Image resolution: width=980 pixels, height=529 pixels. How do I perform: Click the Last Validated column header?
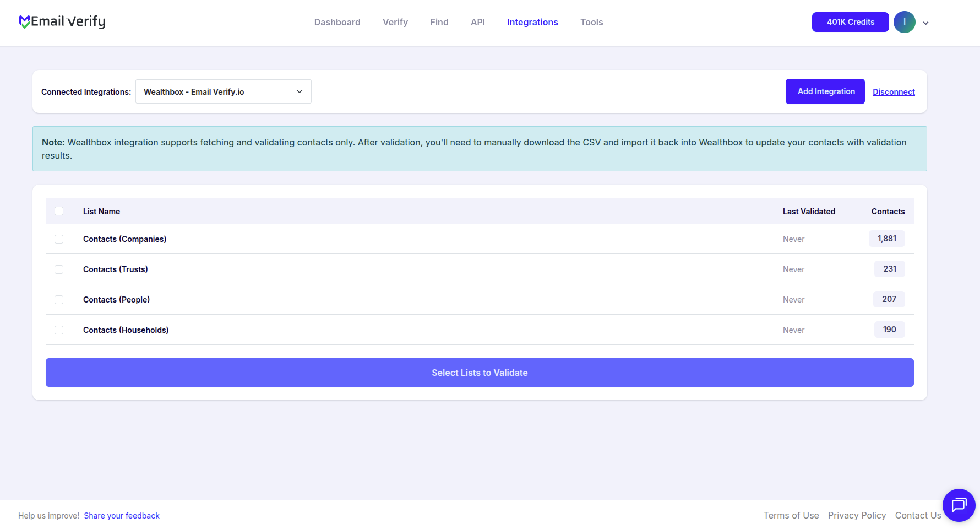pyautogui.click(x=809, y=212)
